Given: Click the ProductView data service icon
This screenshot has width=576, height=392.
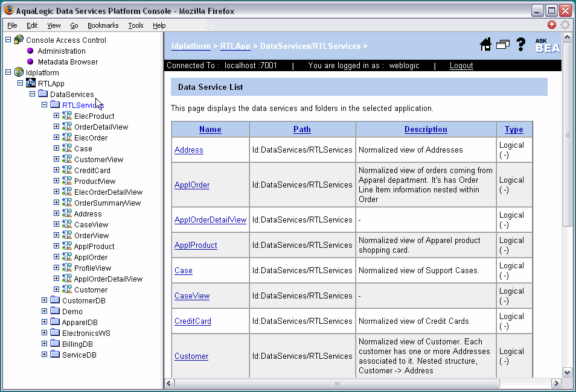Looking at the screenshot, I should click(67, 180).
